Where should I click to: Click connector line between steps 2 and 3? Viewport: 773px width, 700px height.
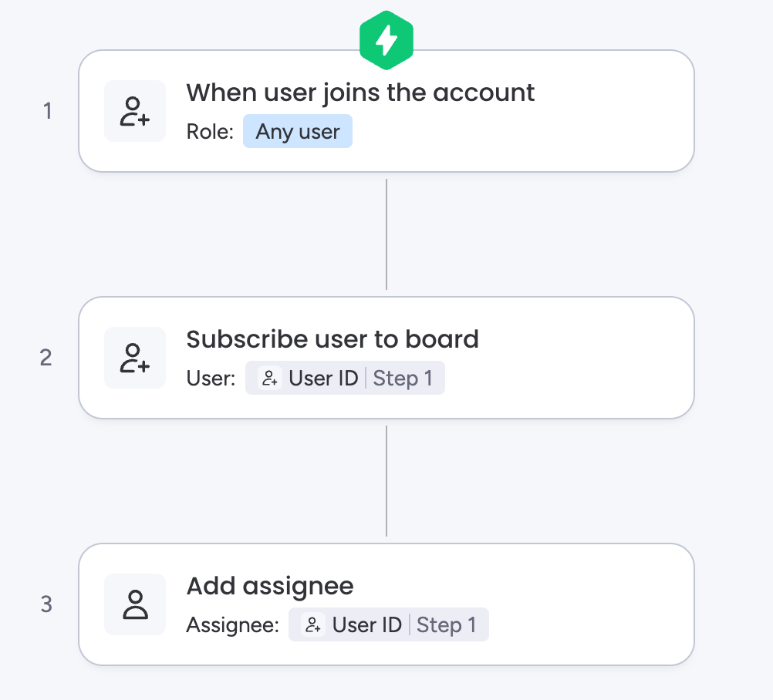386,481
